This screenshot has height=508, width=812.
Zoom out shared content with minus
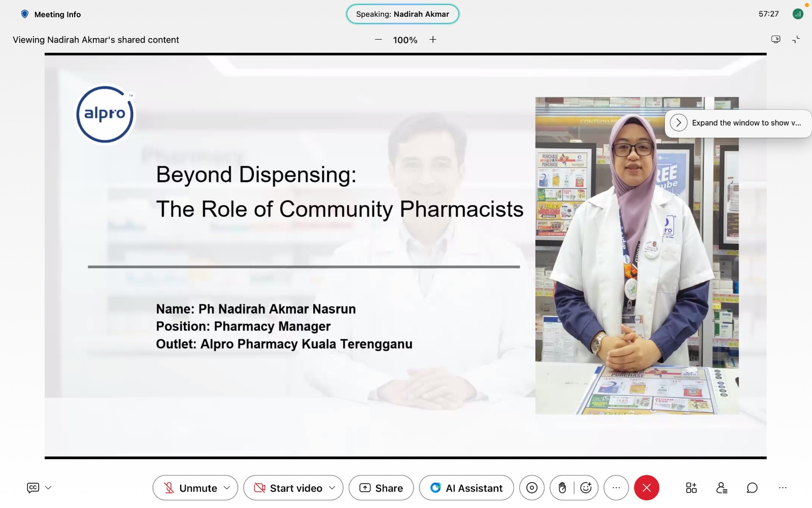click(378, 40)
